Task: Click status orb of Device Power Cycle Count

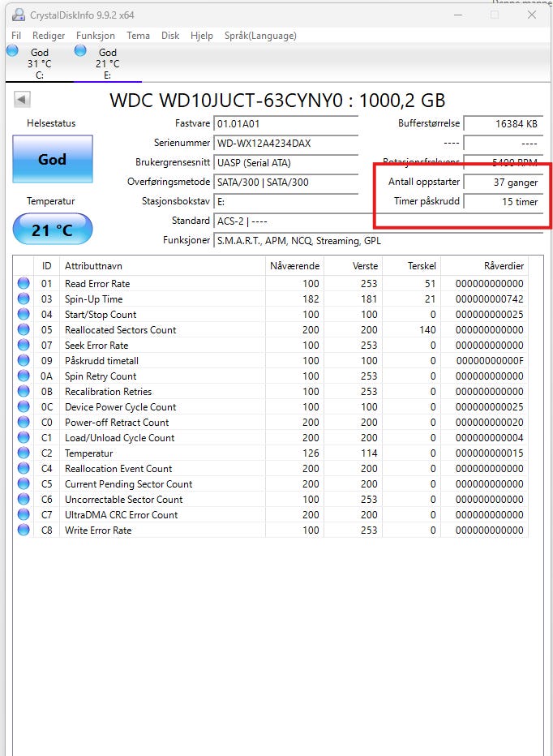Action: point(24,407)
